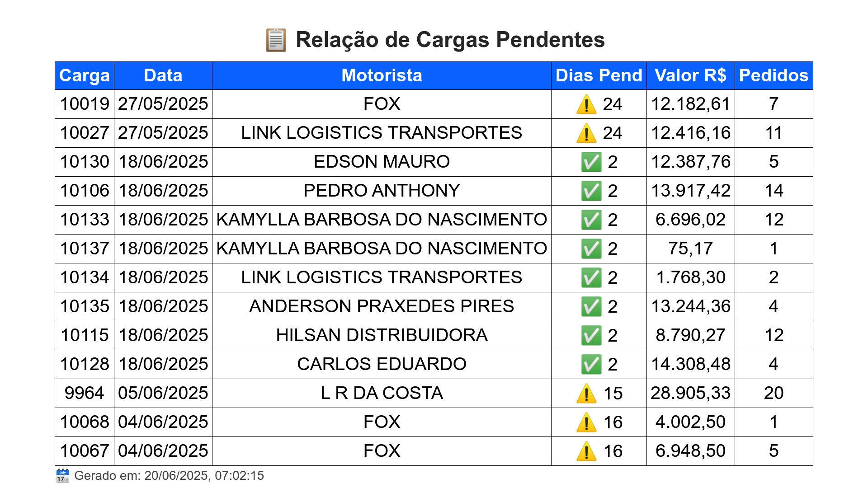Click the calendar icon near Gerado em
The width and height of the screenshot is (868, 488).
(62, 475)
